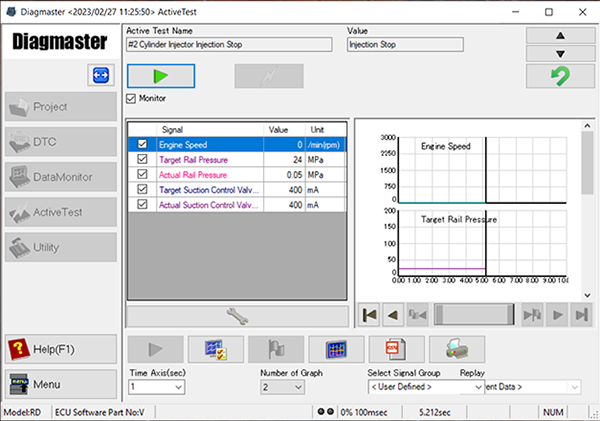600x421 pixels.
Task: Select the Engine Speed signal row
Action: pos(237,144)
